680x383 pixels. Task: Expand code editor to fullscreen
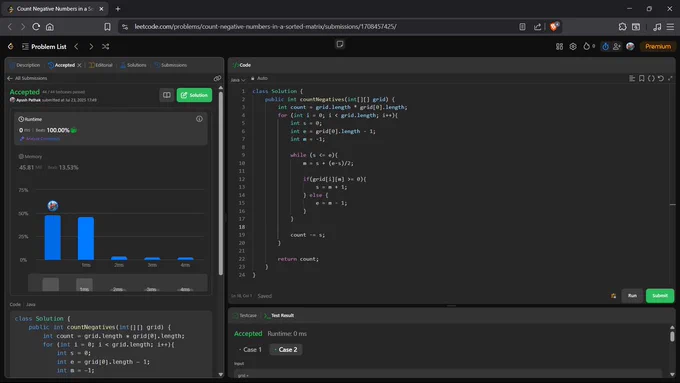[670, 79]
